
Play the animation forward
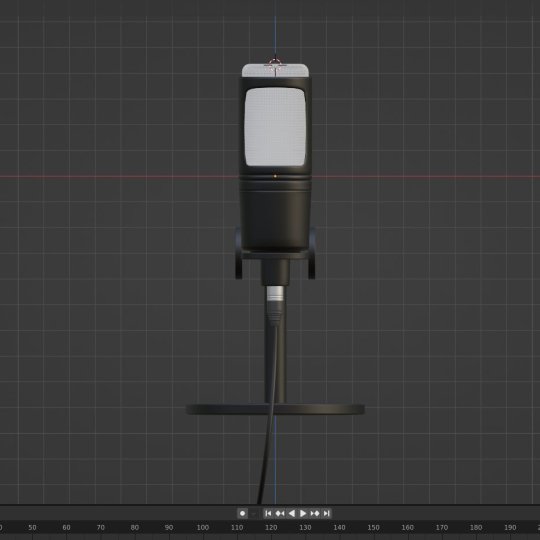pyautogui.click(x=303, y=513)
